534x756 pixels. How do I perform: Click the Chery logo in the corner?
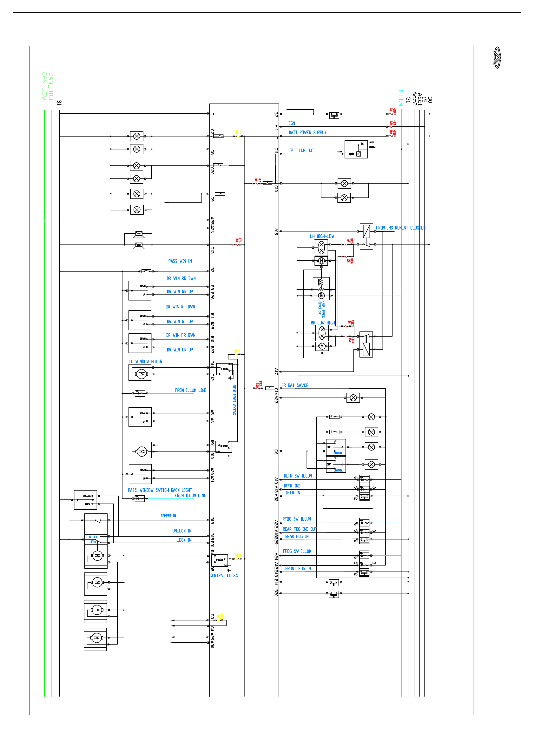click(497, 57)
